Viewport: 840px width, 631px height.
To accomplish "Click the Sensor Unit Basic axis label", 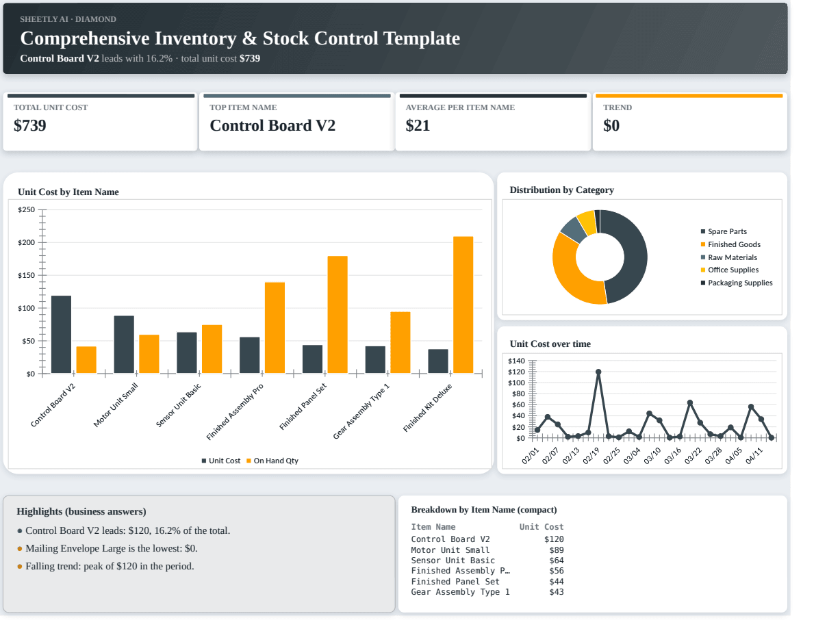I will [179, 405].
